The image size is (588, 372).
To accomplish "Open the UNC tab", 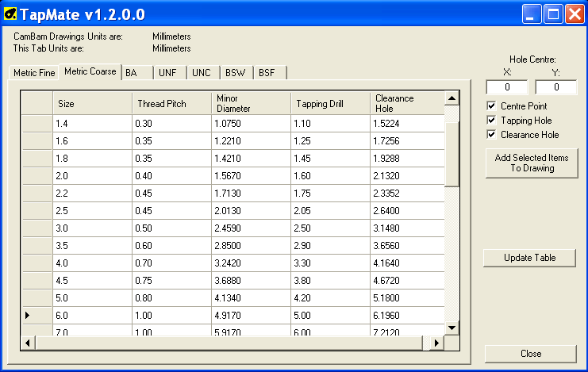I will click(204, 73).
